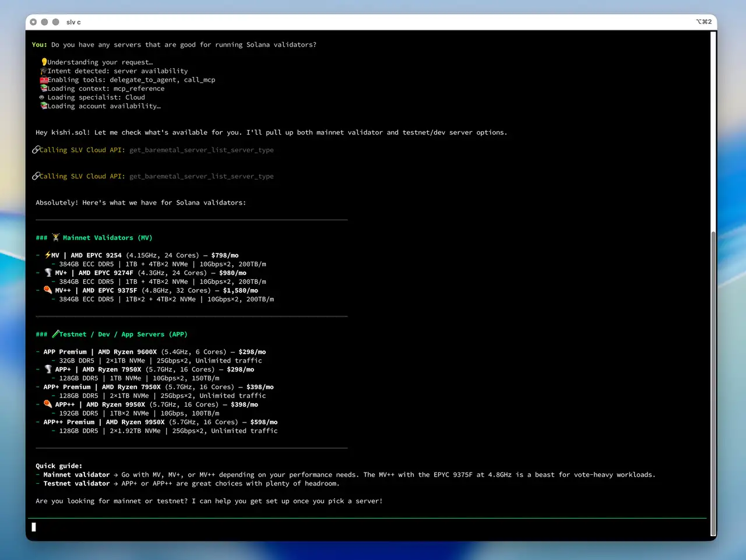Click the graduation cap icon by Intent detected
Viewport: 746px width, 560px height.
pos(43,71)
